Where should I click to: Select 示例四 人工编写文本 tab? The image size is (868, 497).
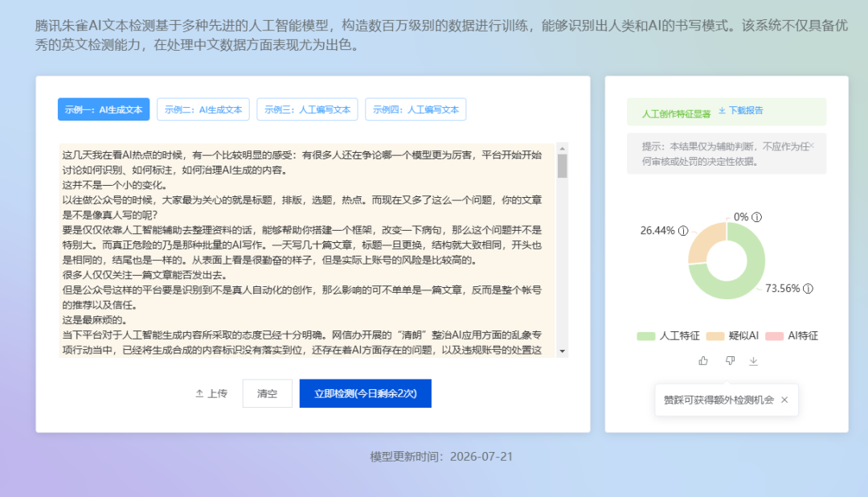point(416,109)
